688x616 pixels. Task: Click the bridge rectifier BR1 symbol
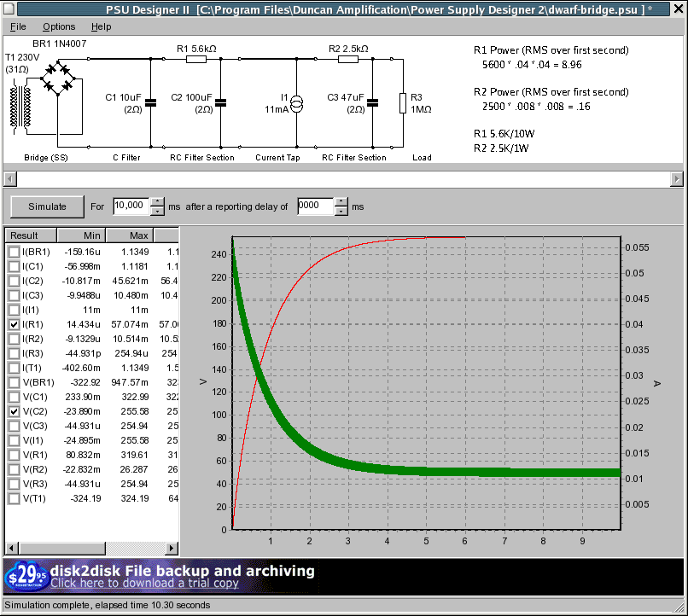[59, 76]
